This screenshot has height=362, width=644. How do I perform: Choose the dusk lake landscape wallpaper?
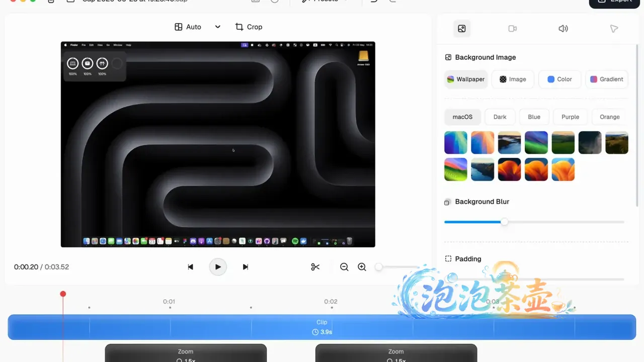509,143
